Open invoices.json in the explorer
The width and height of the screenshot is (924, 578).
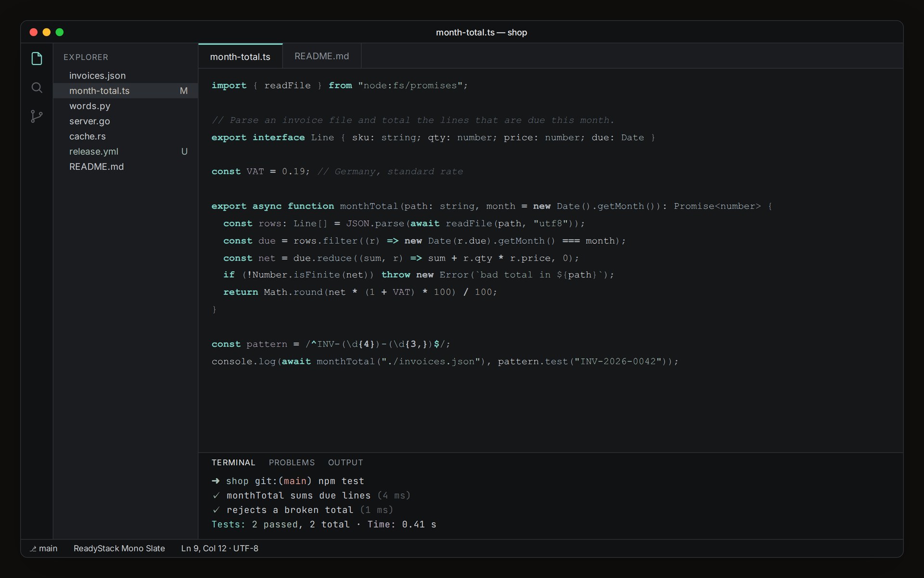126,76
